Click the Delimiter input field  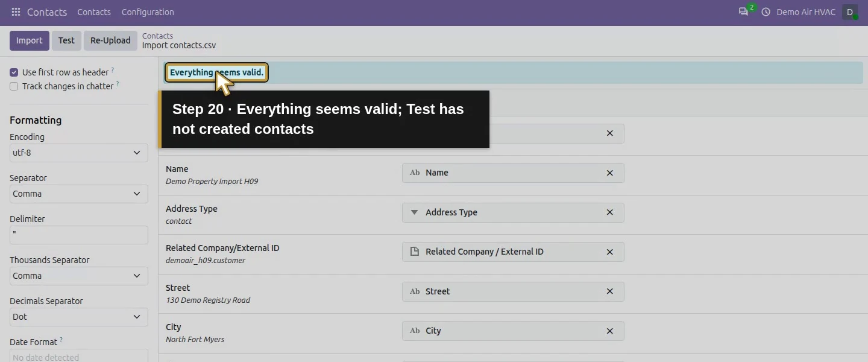79,235
